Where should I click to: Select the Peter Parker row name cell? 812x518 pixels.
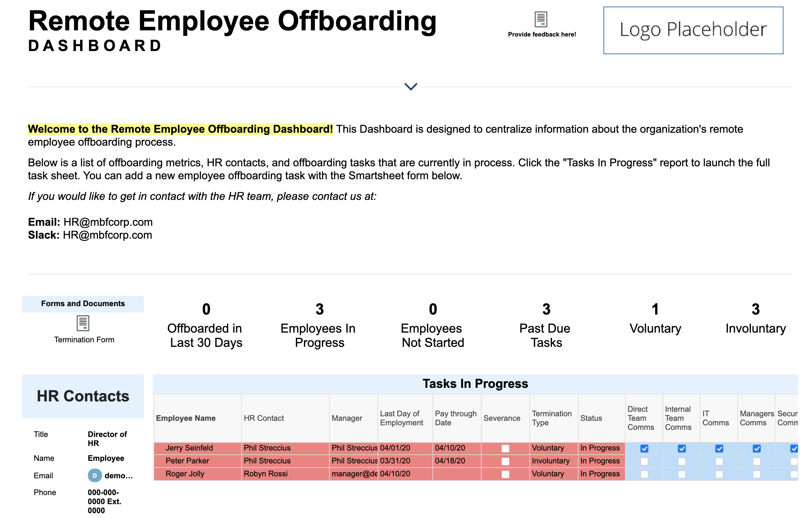[187, 461]
